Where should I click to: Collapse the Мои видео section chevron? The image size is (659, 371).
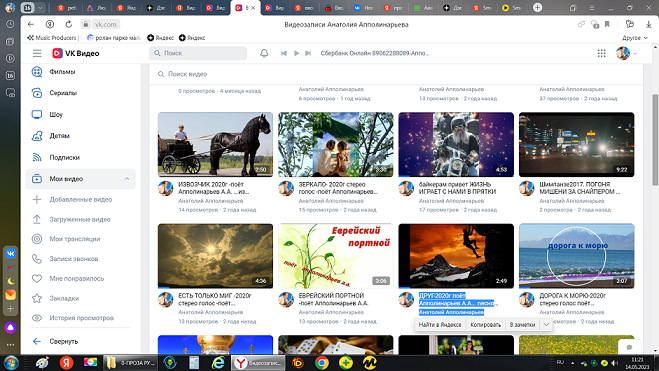127,179
